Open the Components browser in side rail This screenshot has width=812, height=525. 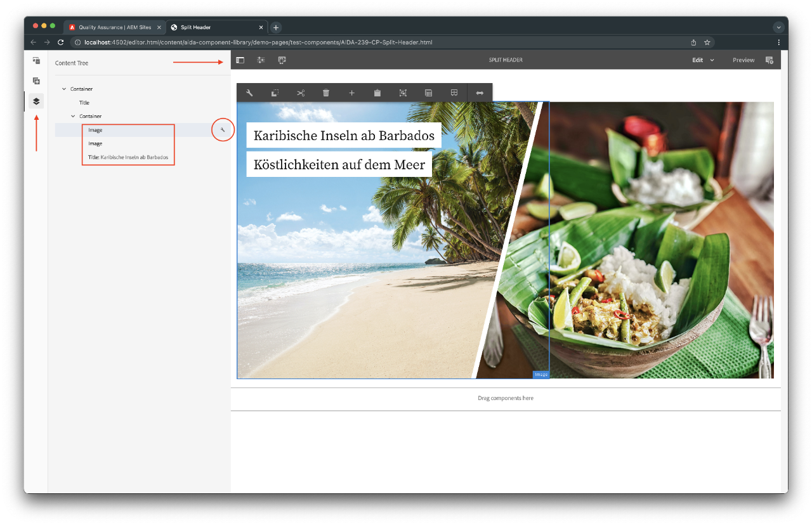point(36,81)
